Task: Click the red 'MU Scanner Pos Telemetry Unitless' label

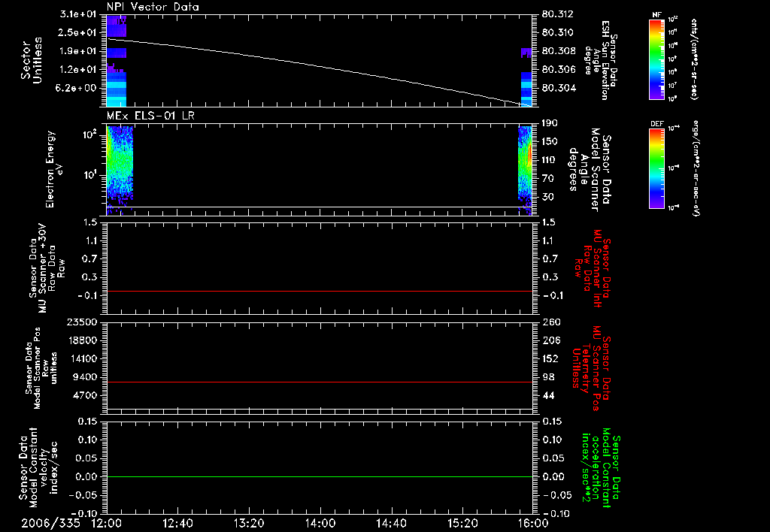Action: 591,368
